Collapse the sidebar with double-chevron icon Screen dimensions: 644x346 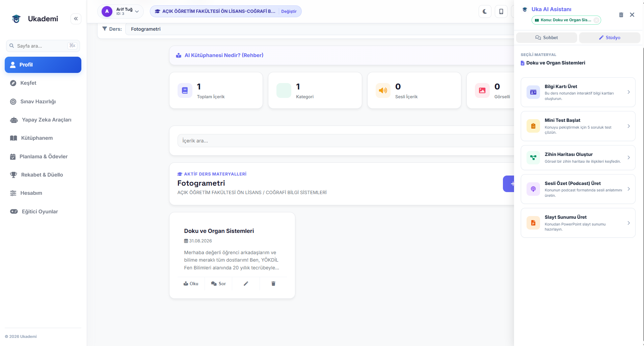coord(76,19)
